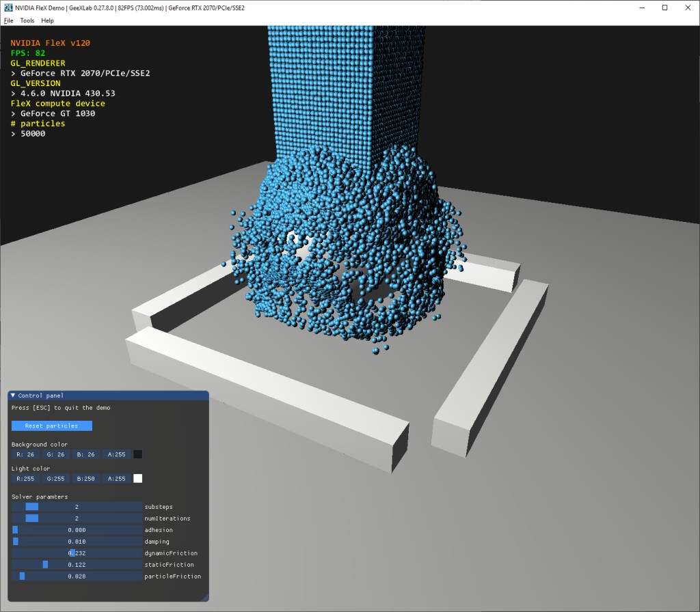Click the staticFriction slider
The width and height of the screenshot is (700, 612).
(x=77, y=565)
